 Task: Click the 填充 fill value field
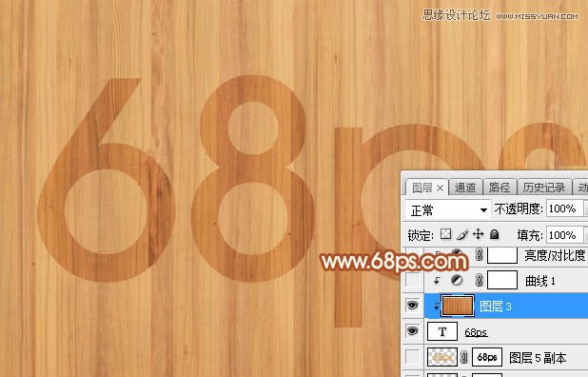pyautogui.click(x=564, y=235)
